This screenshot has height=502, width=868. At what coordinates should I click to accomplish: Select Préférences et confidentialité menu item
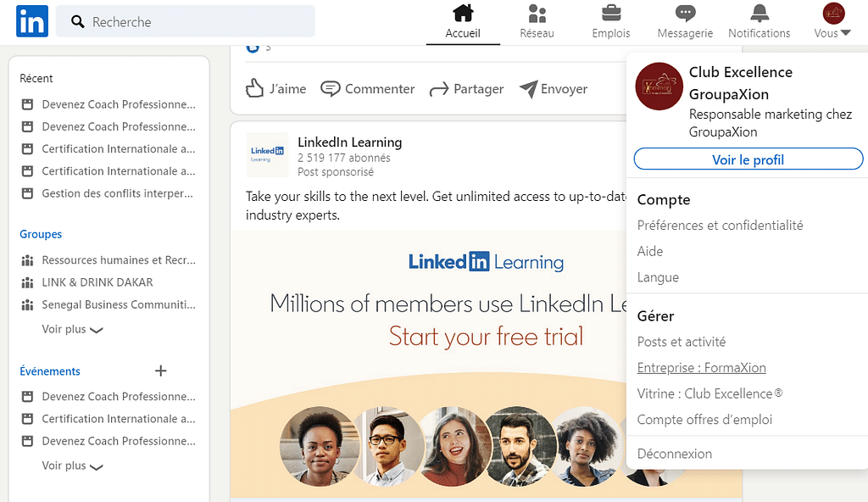tap(720, 226)
